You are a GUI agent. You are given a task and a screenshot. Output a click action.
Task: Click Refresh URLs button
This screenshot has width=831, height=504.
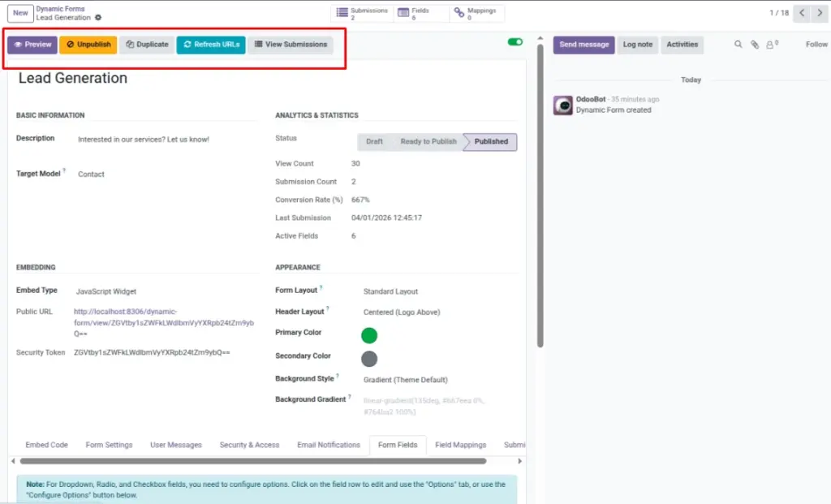(211, 45)
